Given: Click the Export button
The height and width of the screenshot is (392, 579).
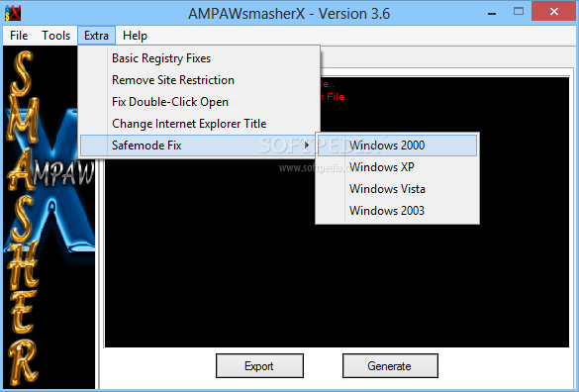Looking at the screenshot, I should (259, 366).
